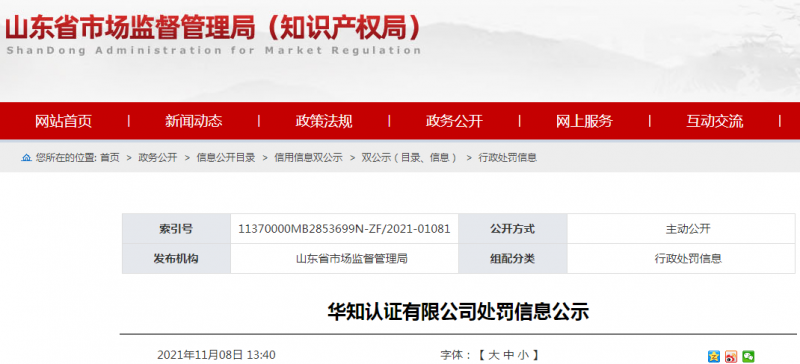Open the 政务公开 nav menu item
This screenshot has height=364, width=800.
coord(454,122)
